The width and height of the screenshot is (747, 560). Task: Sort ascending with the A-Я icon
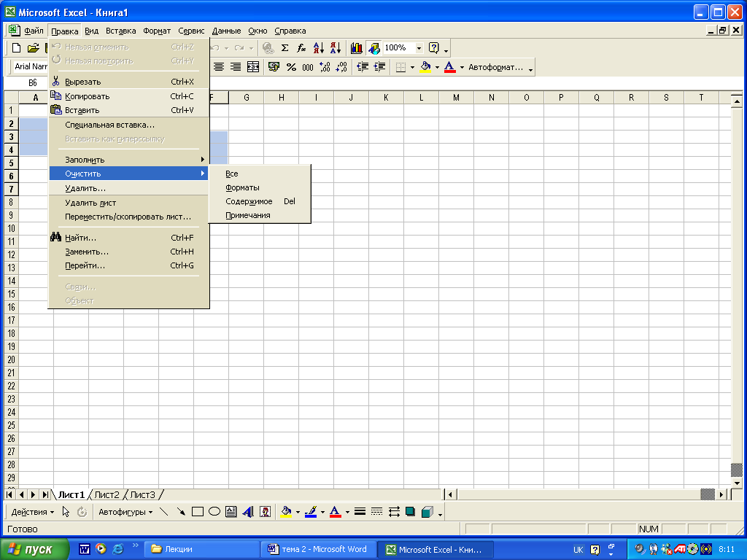pyautogui.click(x=318, y=47)
